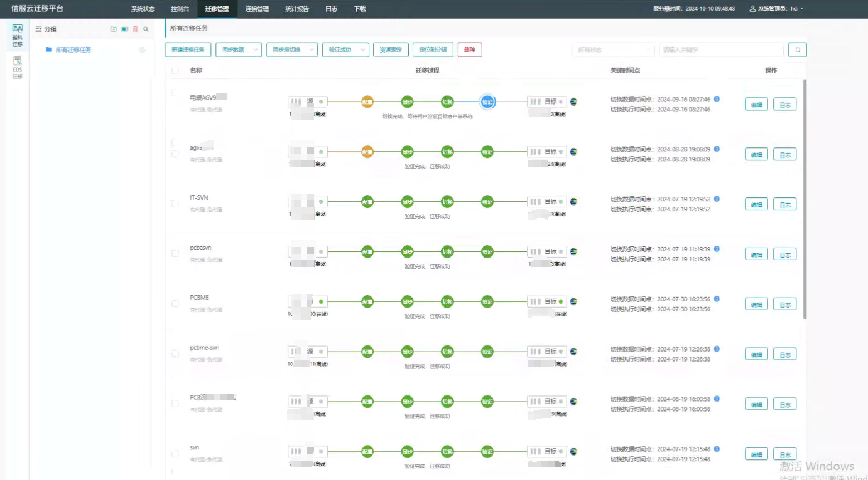This screenshot has height=480, width=868.
Task: Check the checkbox for the pcbasvn task
Action: tap(175, 254)
